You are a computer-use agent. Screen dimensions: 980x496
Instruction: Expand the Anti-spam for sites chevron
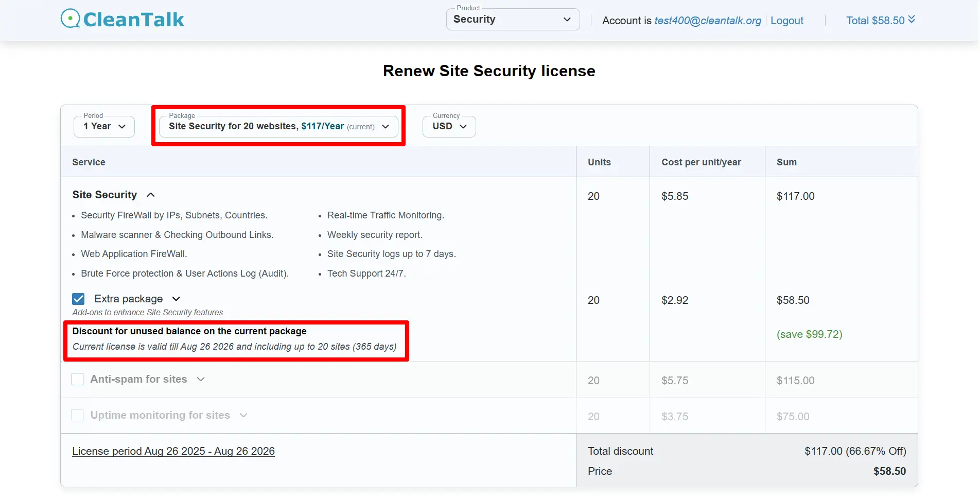click(x=201, y=379)
